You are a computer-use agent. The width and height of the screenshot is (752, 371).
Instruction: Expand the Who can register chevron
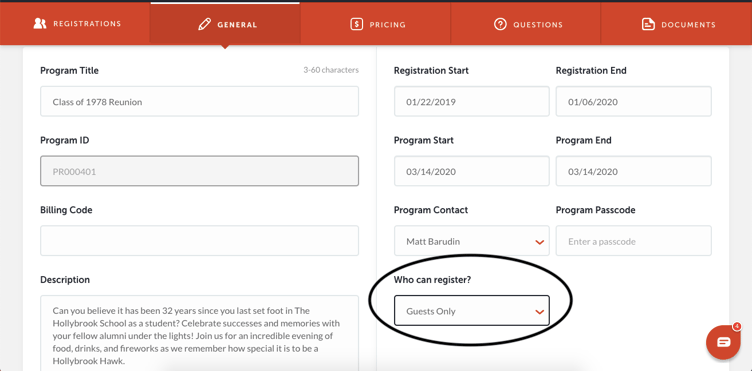coord(540,312)
